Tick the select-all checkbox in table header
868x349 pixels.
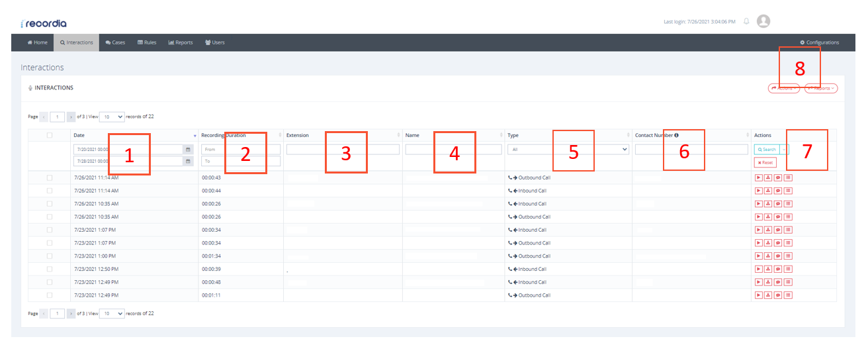(50, 135)
